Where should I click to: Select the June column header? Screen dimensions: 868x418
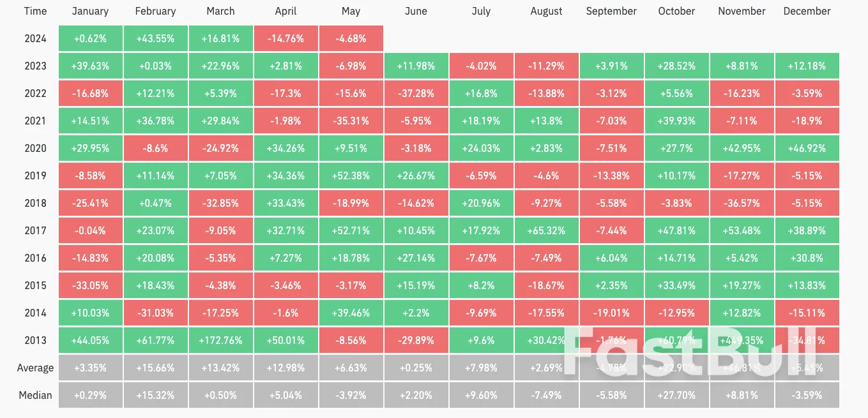[x=416, y=11]
